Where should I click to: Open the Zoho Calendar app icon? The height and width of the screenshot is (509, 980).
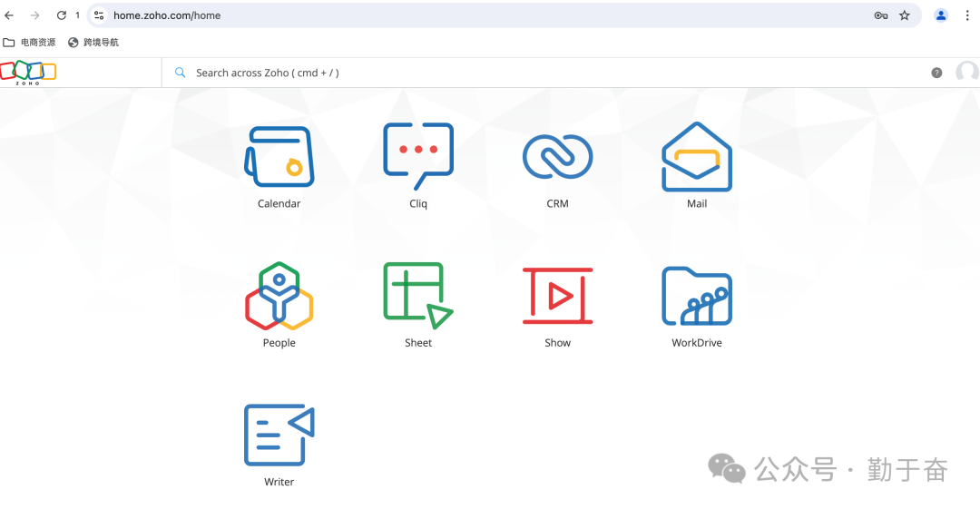[279, 156]
